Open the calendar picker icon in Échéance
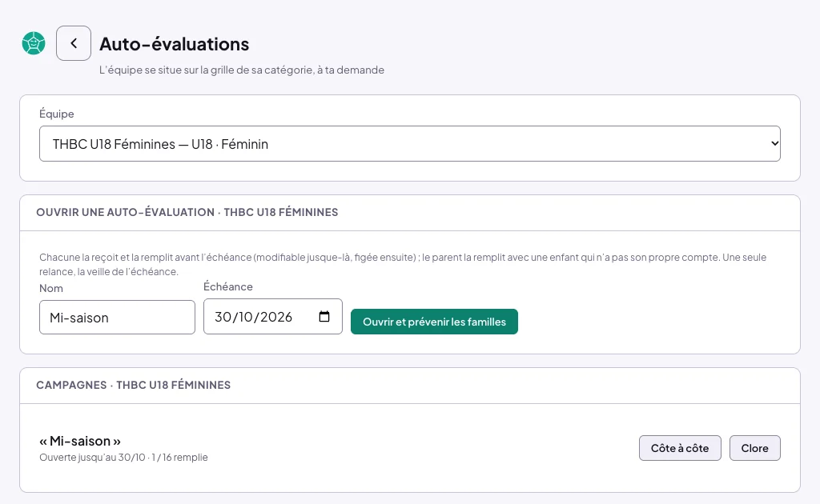820x504 pixels. pyautogui.click(x=324, y=317)
